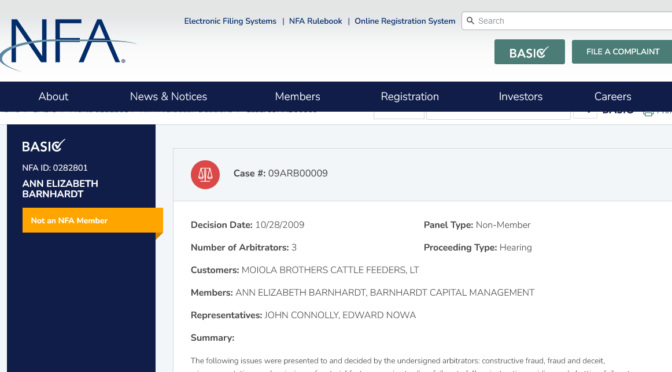Open Electronic Filing Systems link
Viewport: 672px width, 372px height.
point(230,21)
